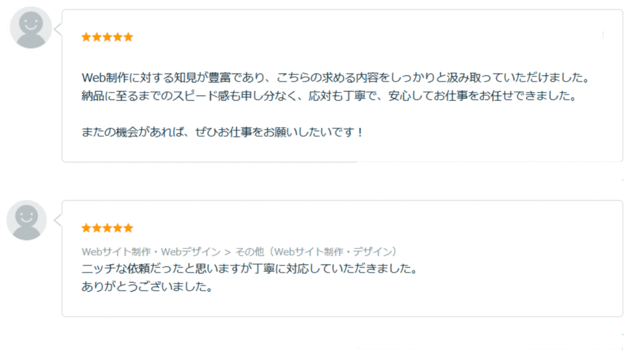The width and height of the screenshot is (644, 362).
Task: Click the first star in the bottom review rating
Action: (x=86, y=228)
